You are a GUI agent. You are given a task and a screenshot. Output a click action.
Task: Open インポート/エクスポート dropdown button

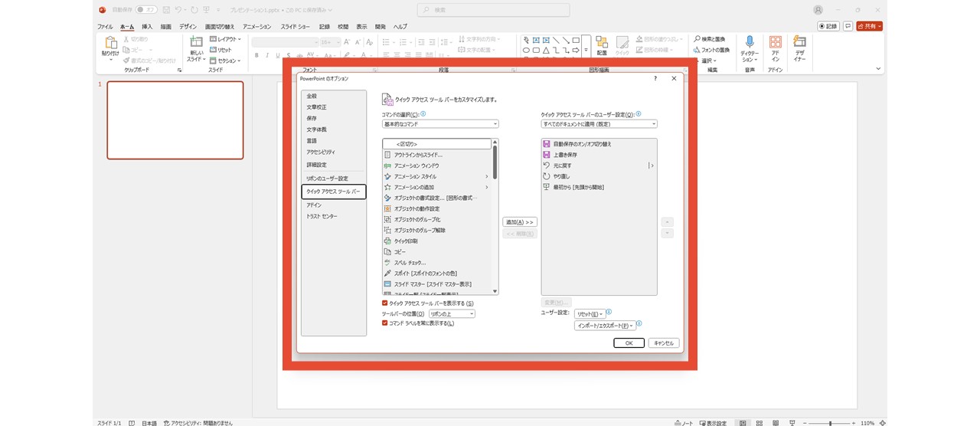(605, 326)
